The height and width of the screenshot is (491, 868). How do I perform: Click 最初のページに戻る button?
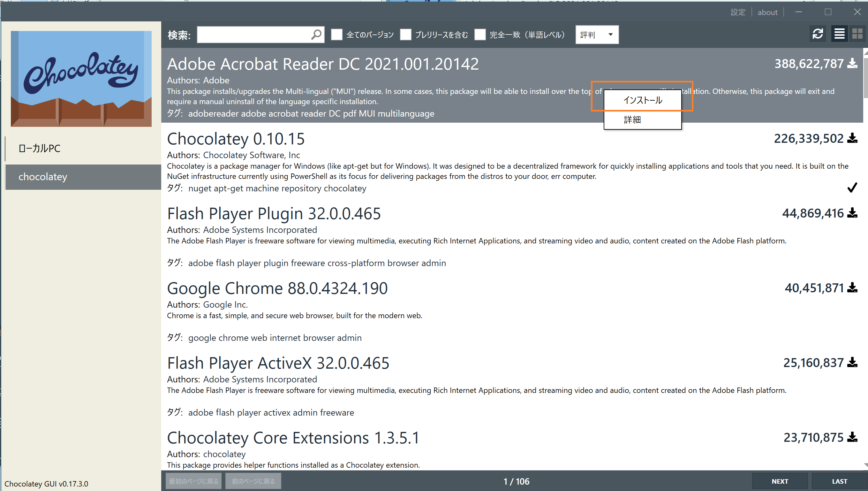pos(193,481)
